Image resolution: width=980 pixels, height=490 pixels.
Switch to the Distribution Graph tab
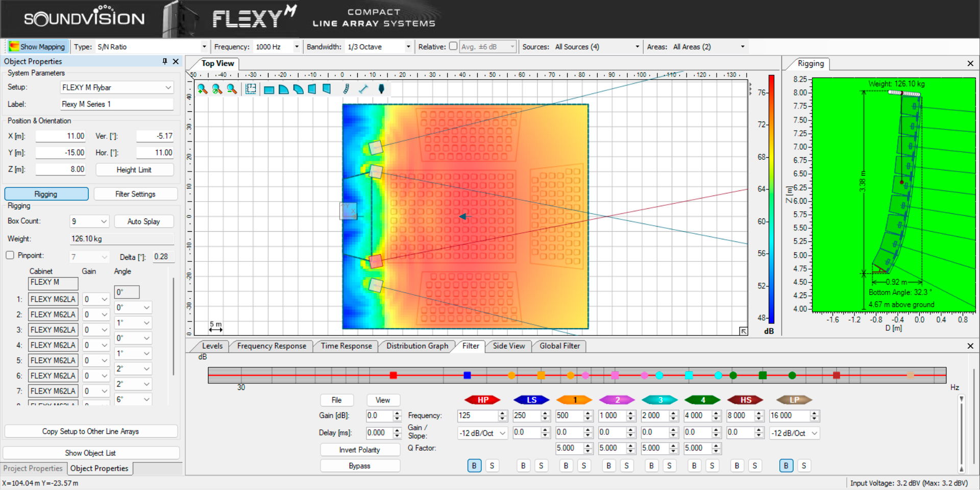(417, 346)
